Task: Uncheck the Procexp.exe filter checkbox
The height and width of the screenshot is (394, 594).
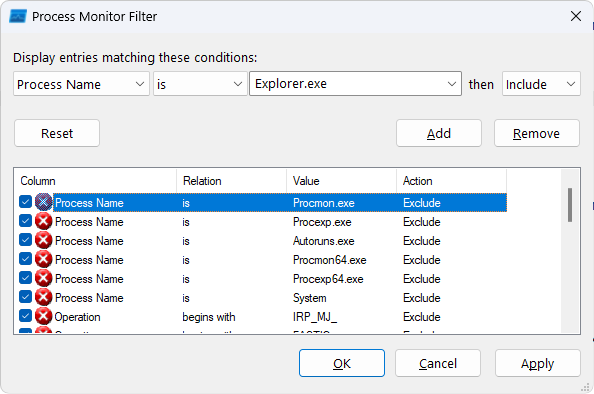Action: click(25, 221)
